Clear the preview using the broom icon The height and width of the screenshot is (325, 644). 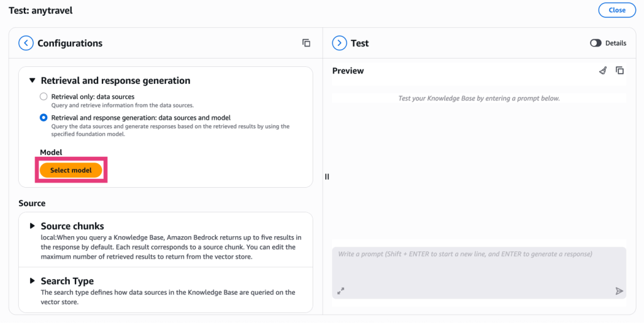point(603,71)
